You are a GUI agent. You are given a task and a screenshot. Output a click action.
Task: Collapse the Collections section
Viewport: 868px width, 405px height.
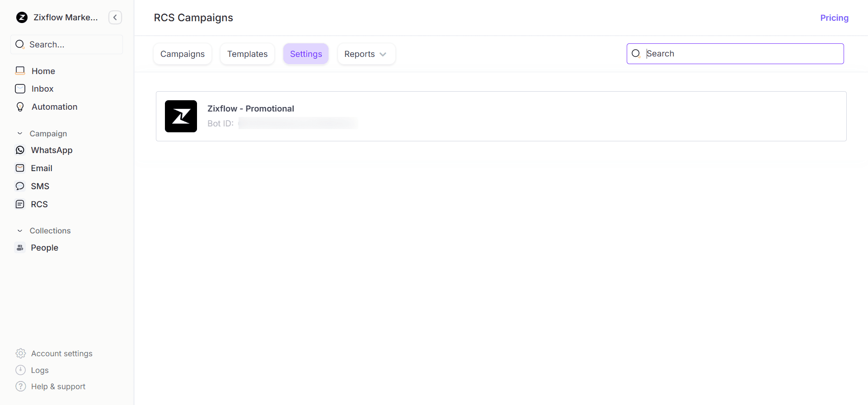(20, 231)
